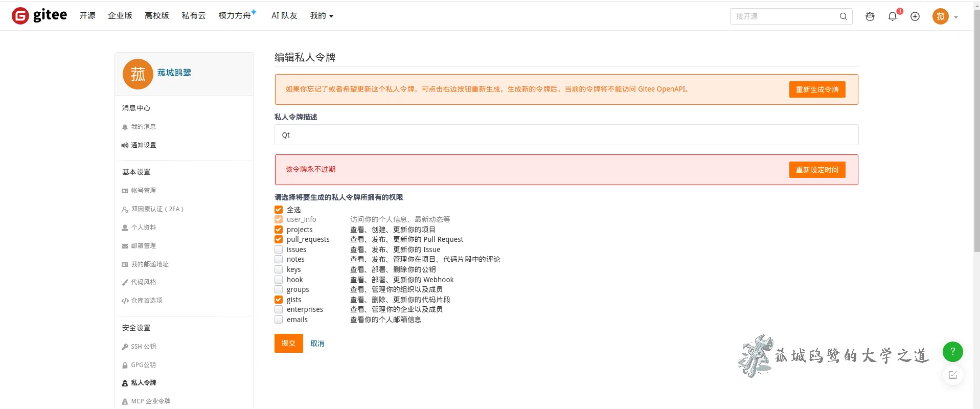Click the 重新生成令牌 button
Viewport: 980px width, 409px height.
point(817,89)
